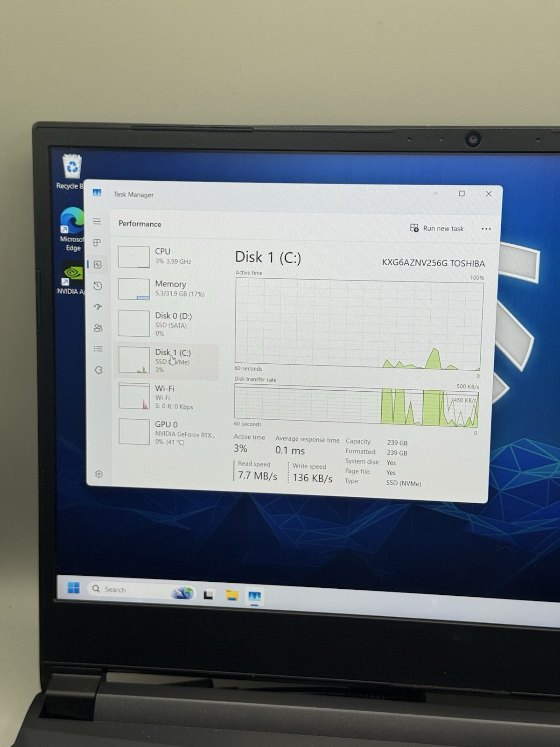Image resolution: width=560 pixels, height=747 pixels.
Task: Open the Services page icon
Action: point(98,370)
